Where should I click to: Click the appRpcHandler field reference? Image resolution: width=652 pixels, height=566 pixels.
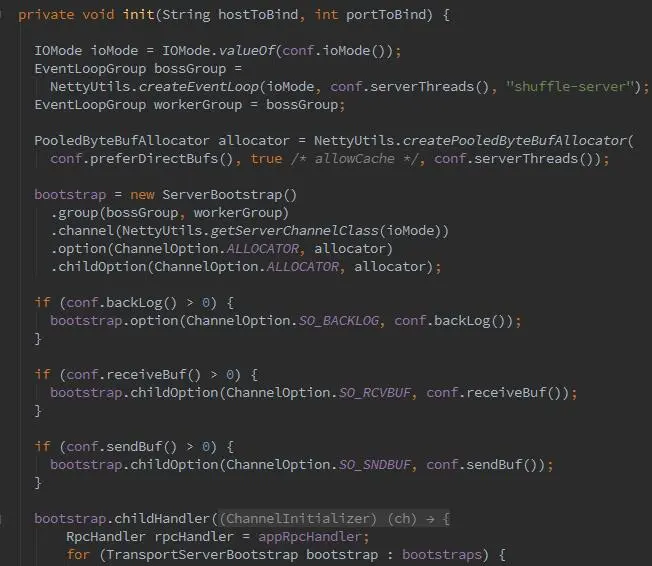pos(310,536)
